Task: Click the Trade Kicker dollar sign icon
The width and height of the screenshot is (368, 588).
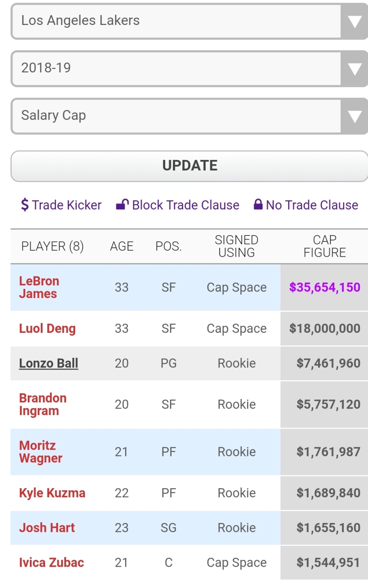Action: (x=25, y=205)
